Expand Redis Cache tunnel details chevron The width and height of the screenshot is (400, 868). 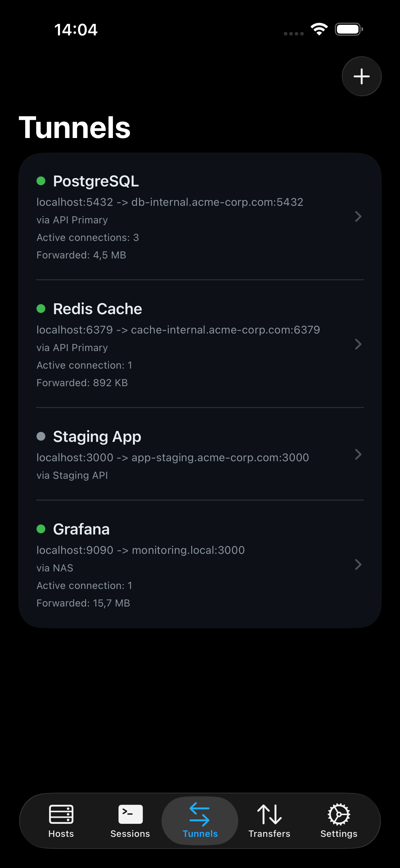(358, 344)
